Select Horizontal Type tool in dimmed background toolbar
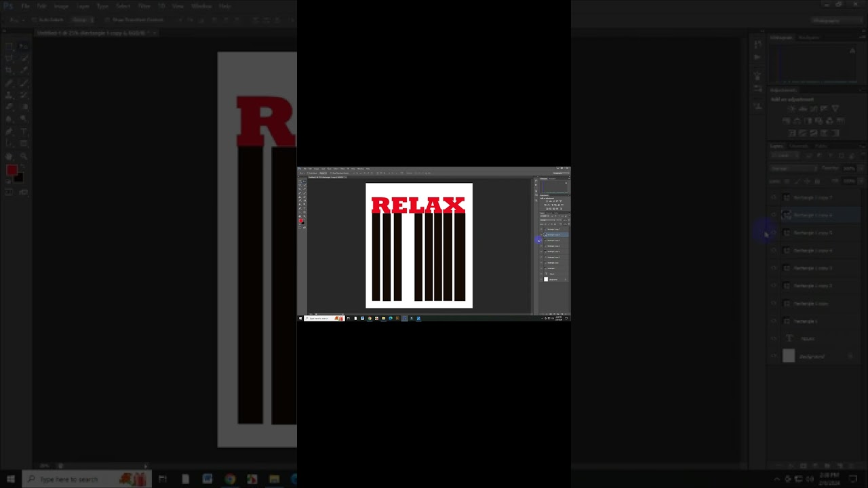This screenshot has height=488, width=868. (x=24, y=131)
